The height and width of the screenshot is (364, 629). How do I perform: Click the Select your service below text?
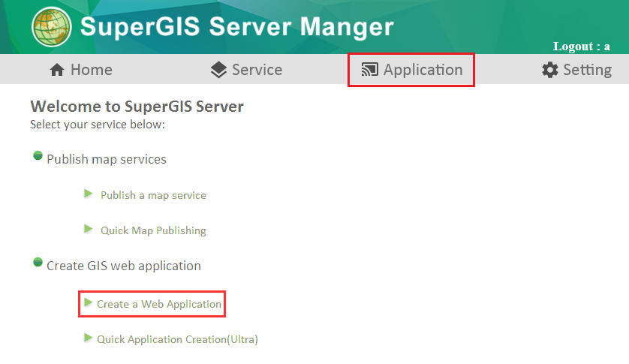(x=98, y=125)
